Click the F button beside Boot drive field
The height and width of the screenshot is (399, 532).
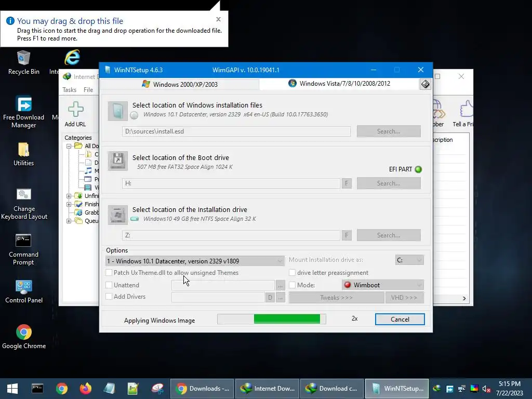(x=347, y=183)
